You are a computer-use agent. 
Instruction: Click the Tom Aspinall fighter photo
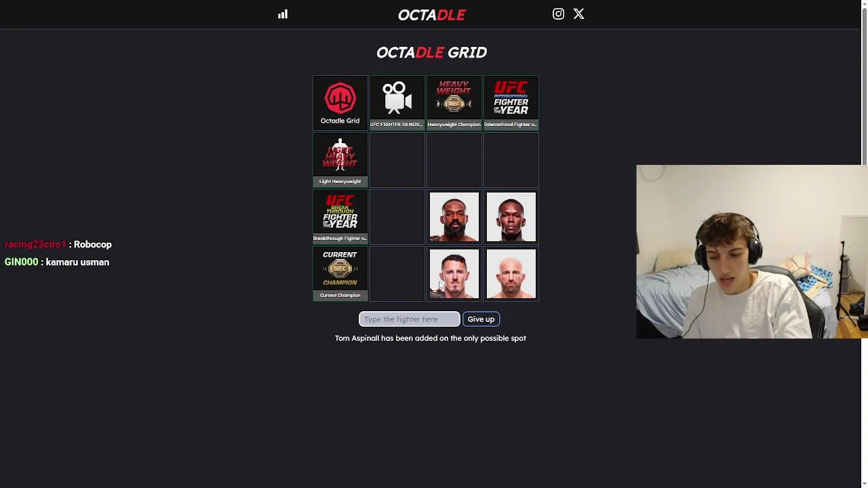pyautogui.click(x=454, y=274)
